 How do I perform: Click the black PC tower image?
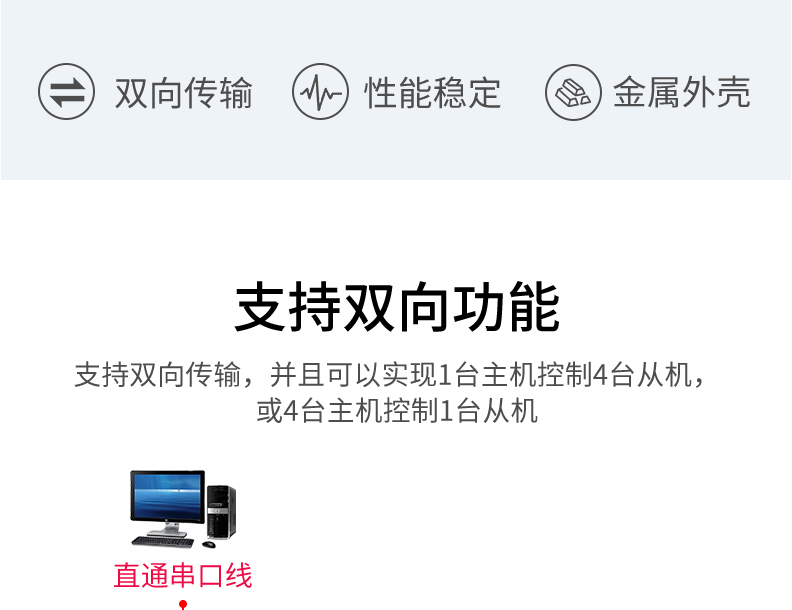click(221, 512)
